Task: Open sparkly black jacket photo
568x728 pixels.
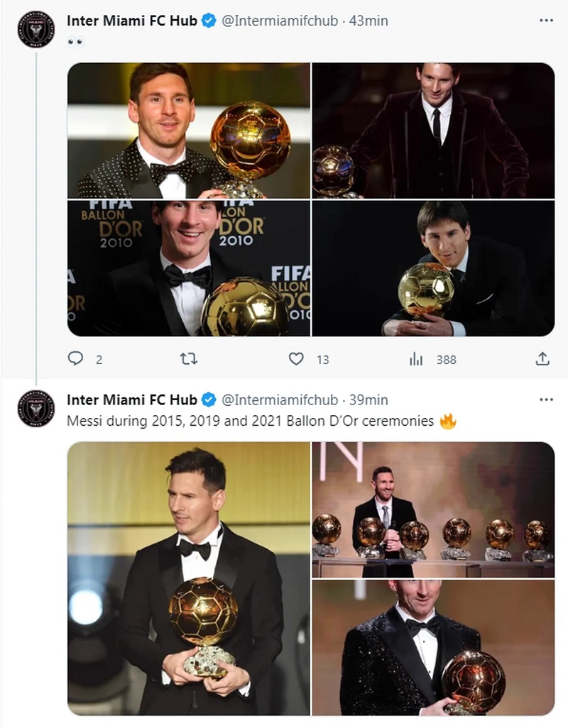Action: (433, 647)
